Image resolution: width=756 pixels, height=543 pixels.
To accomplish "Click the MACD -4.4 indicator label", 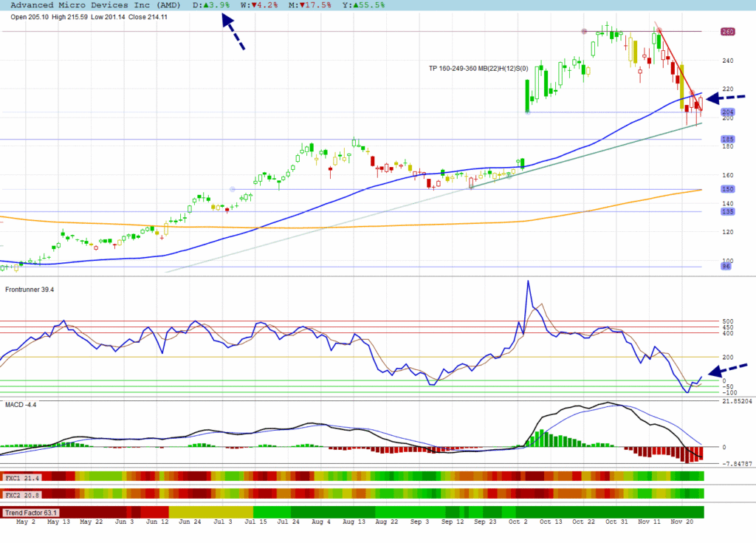I will coord(21,405).
